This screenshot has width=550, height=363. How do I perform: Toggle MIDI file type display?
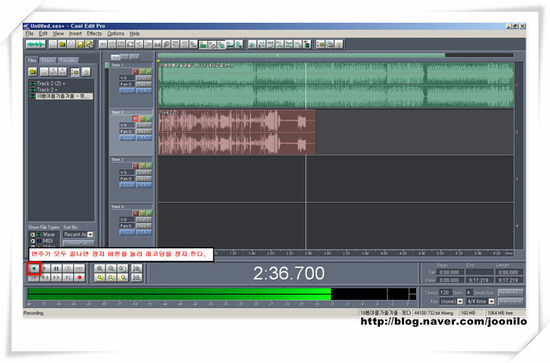(x=33, y=241)
